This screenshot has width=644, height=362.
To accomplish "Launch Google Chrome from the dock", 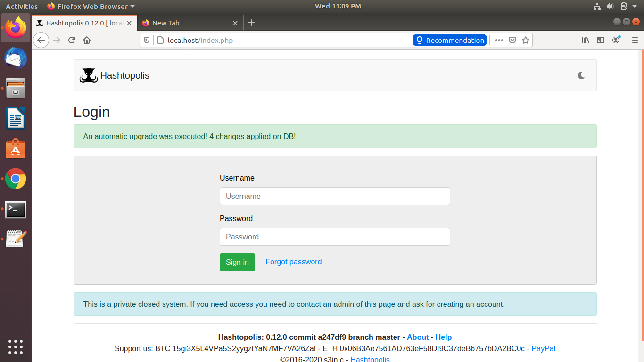I will [x=16, y=179].
